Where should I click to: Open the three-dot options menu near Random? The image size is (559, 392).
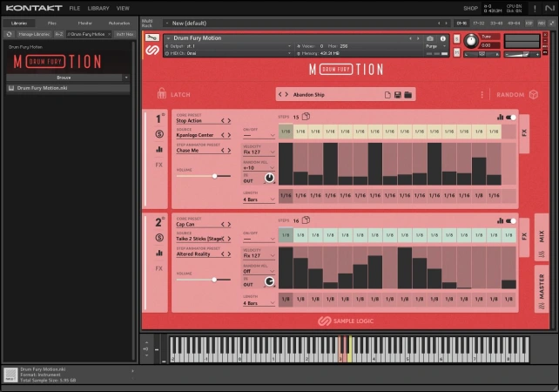tap(482, 95)
